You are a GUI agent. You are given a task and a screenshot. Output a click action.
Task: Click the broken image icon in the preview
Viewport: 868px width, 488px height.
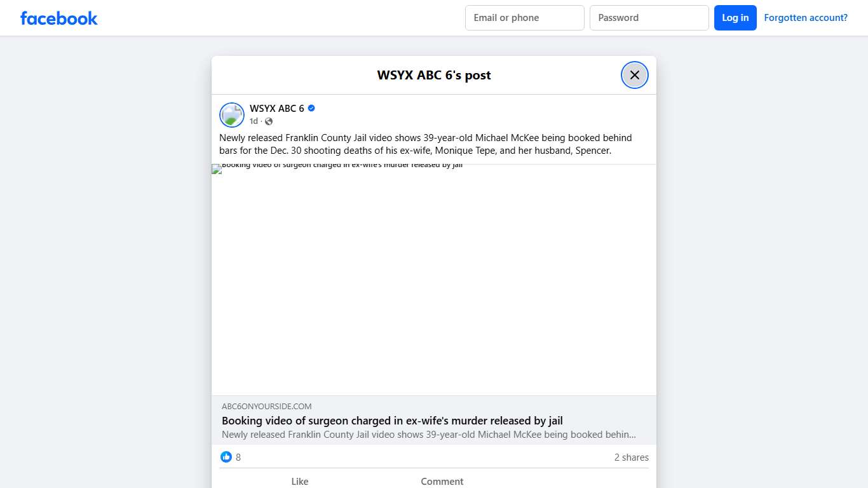pyautogui.click(x=216, y=169)
